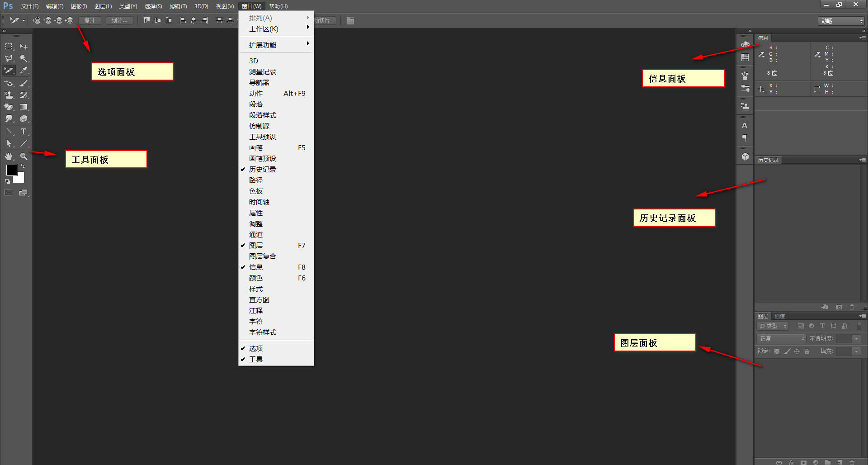Activate the Hand tool
868x465 pixels.
(x=9, y=157)
